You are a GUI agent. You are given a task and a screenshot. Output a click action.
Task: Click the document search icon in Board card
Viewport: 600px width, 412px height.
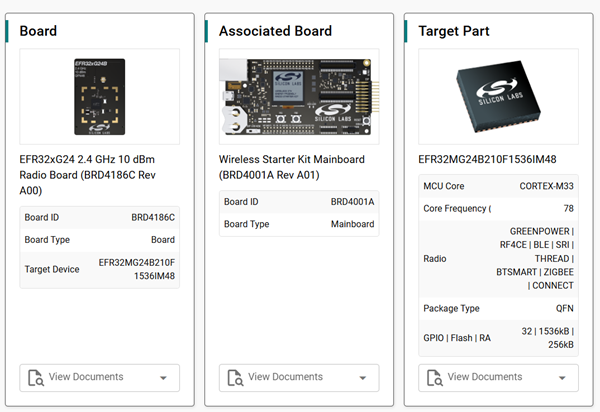coord(36,378)
